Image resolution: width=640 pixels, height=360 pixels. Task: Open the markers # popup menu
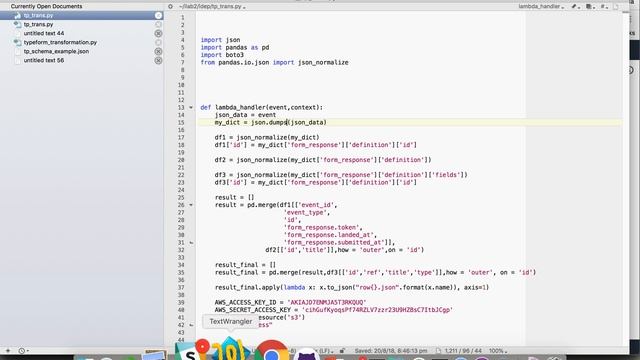pos(603,7)
